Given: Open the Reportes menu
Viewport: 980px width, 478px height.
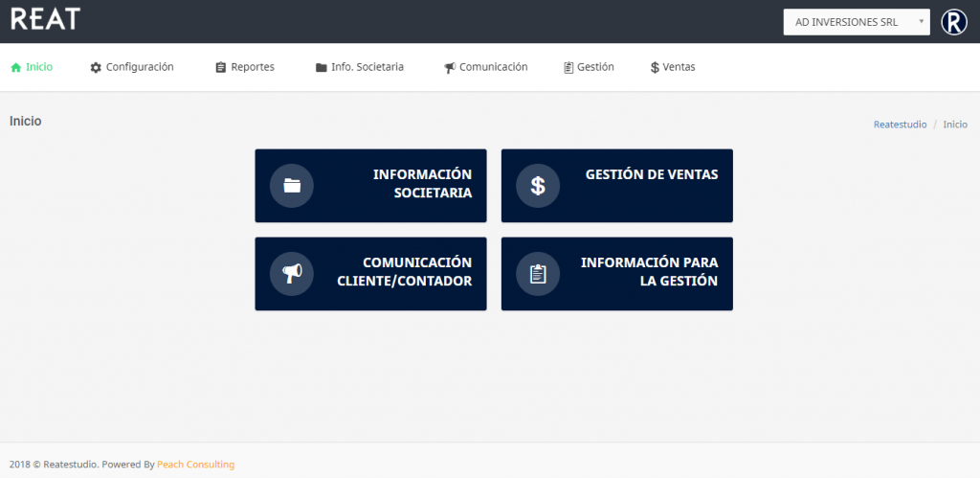Looking at the screenshot, I should [x=245, y=67].
